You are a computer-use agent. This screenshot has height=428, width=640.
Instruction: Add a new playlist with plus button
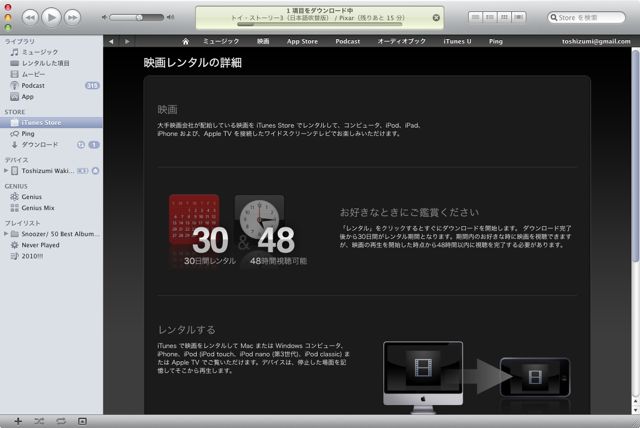point(18,421)
